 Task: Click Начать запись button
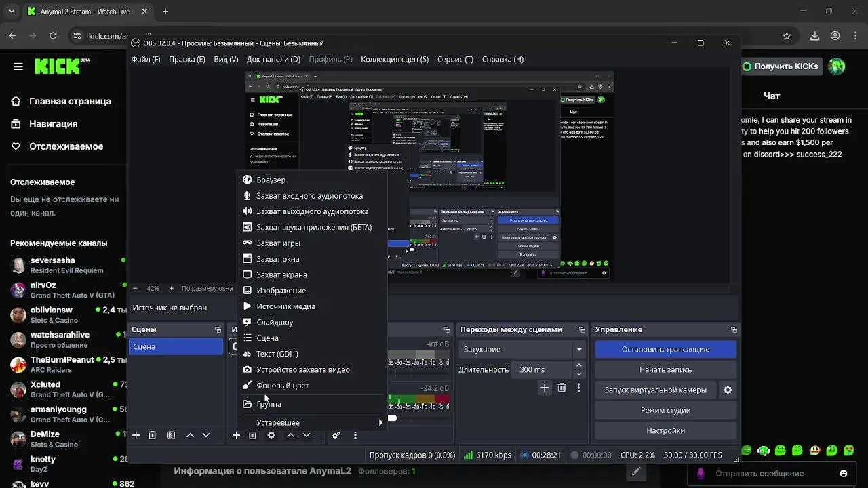pos(665,370)
